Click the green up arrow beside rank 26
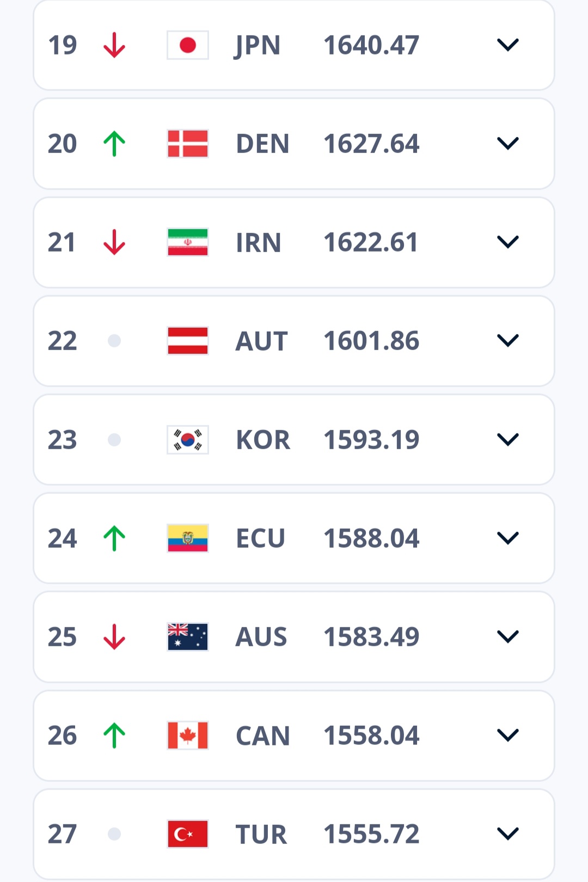Viewport: 588px width, 882px height. 114,736
